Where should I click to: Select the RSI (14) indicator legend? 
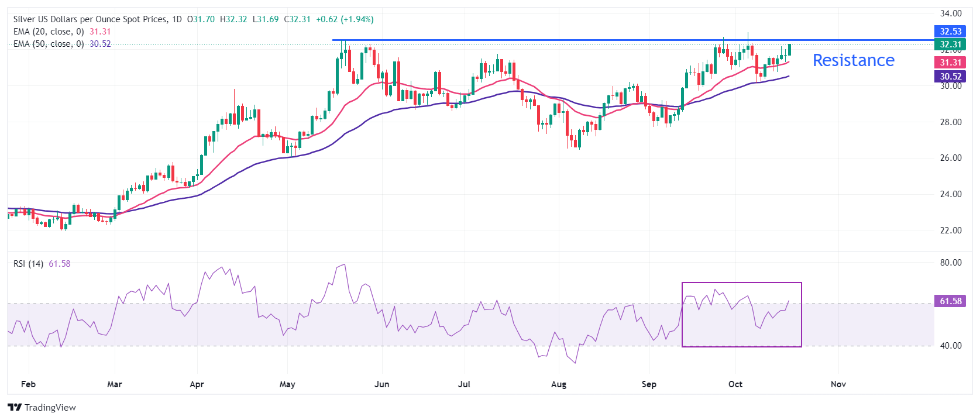28,264
